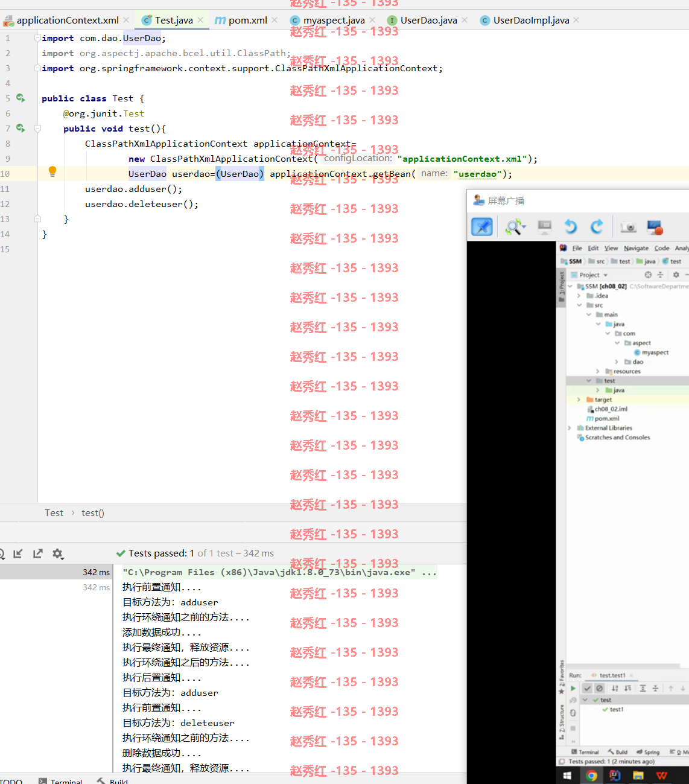Select myaspect class in the project tree
Image resolution: width=689 pixels, height=784 pixels.
pos(651,352)
